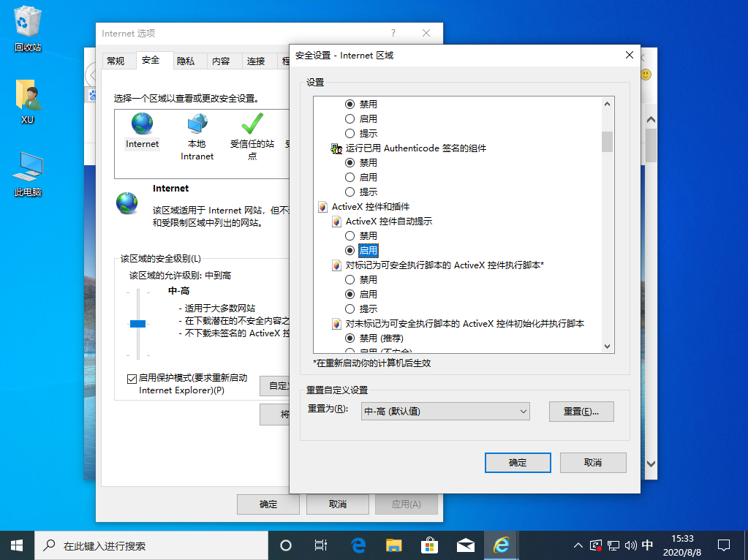The width and height of the screenshot is (748, 560).
Task: Click the 运行已用 Authenticode 签名的组件 icon
Action: tap(335, 148)
